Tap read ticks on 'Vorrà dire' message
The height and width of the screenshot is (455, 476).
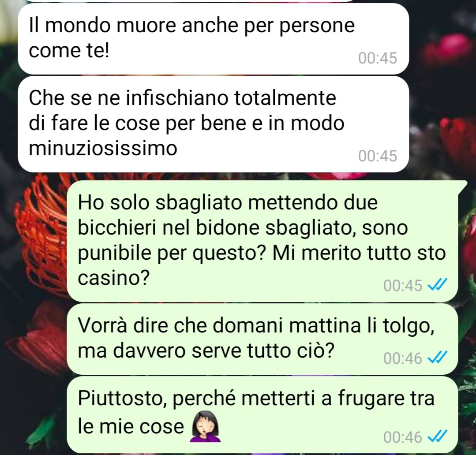437,358
